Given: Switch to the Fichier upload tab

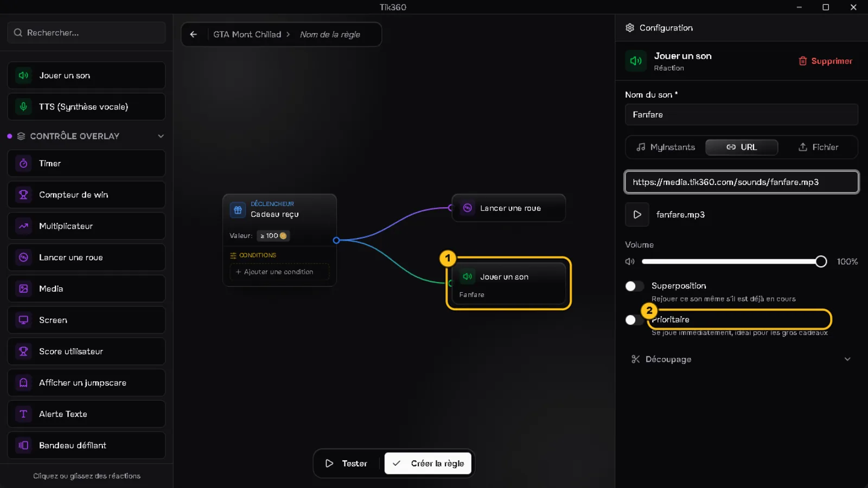Looking at the screenshot, I should [818, 147].
